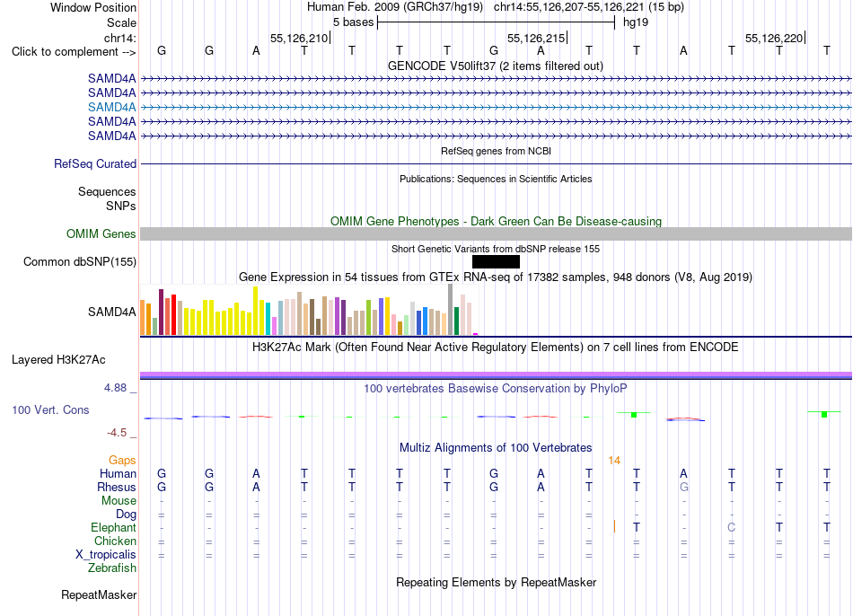Screen dimensions: 853x616
Task: Click the orange Gaps label
Action: [x=122, y=461]
